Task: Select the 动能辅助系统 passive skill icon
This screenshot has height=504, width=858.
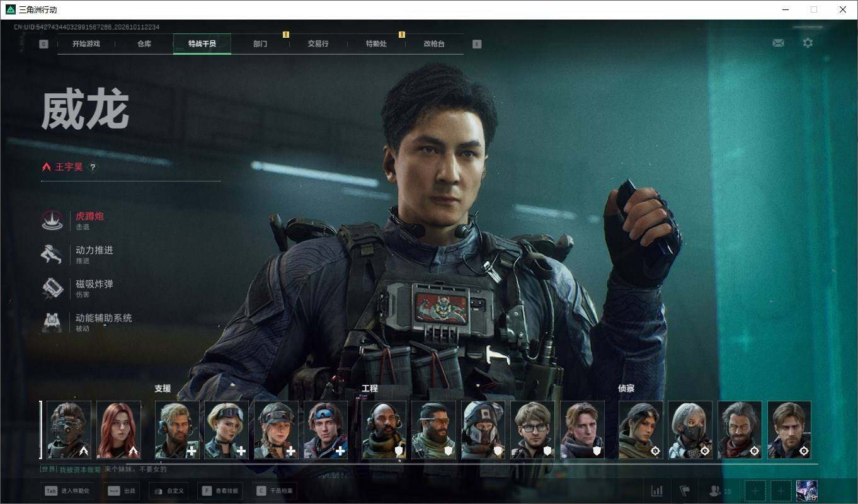Action: tap(52, 323)
